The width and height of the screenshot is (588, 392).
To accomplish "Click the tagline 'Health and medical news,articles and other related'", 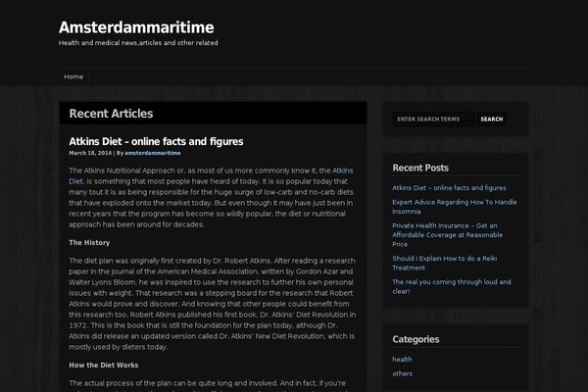I will tap(138, 43).
